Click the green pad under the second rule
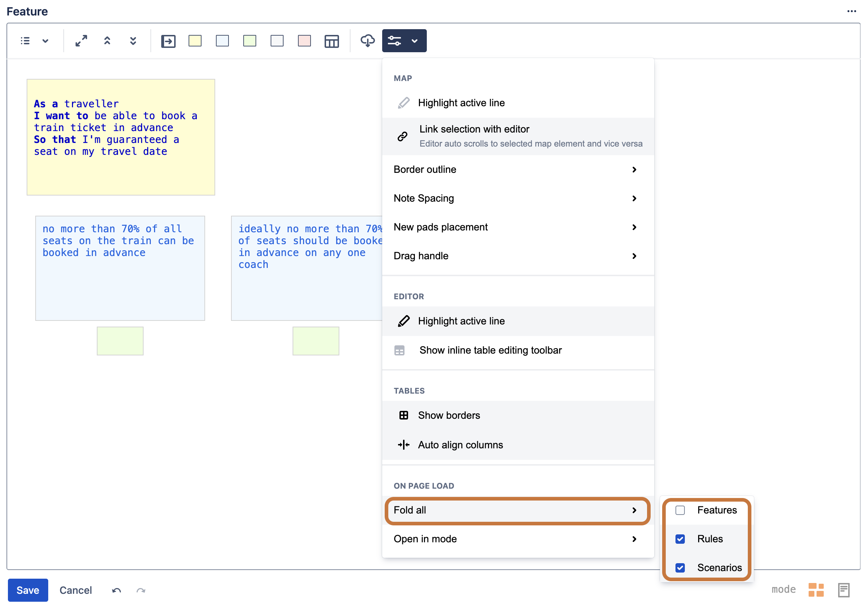Screen dimensions: 868x610 316,341
